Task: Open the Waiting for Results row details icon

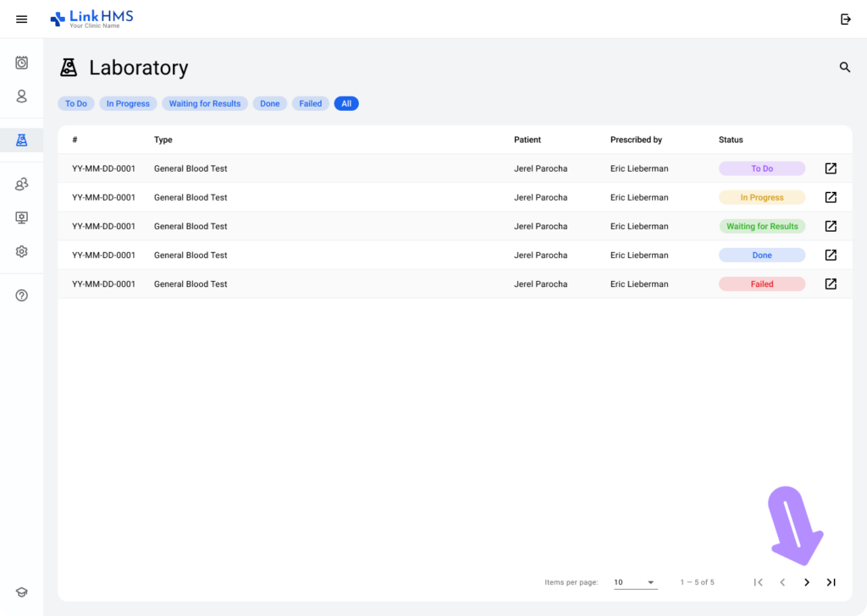Action: (831, 226)
